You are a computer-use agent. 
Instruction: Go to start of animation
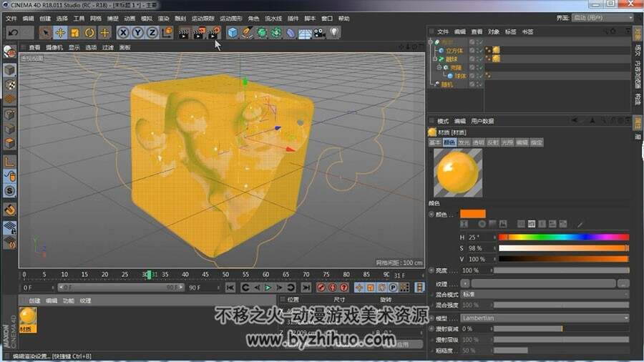[230, 288]
